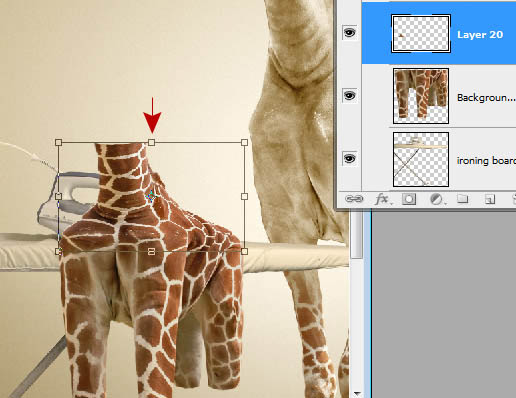Expand the small arrow beside the adjustment layer icon
Viewport: 516px width, 398px height.
pos(445,203)
